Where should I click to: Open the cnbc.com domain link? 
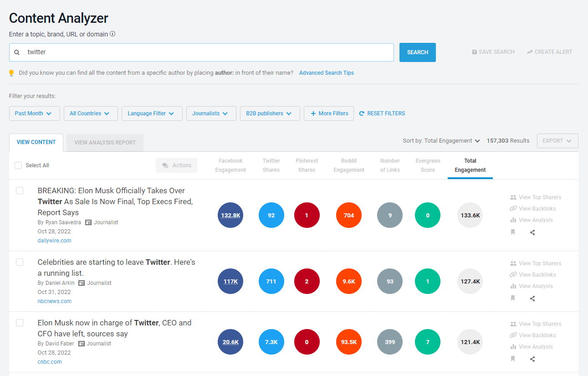[50, 362]
